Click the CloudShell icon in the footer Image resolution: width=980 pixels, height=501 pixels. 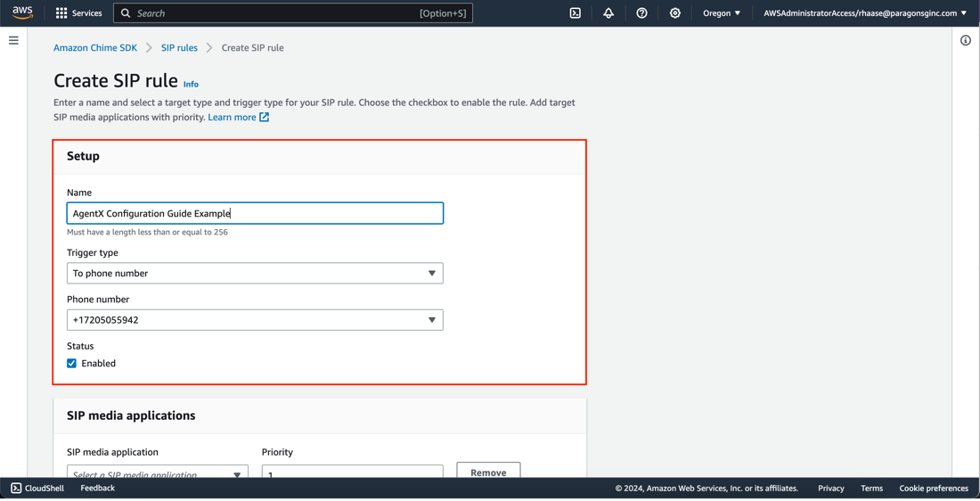(16, 488)
